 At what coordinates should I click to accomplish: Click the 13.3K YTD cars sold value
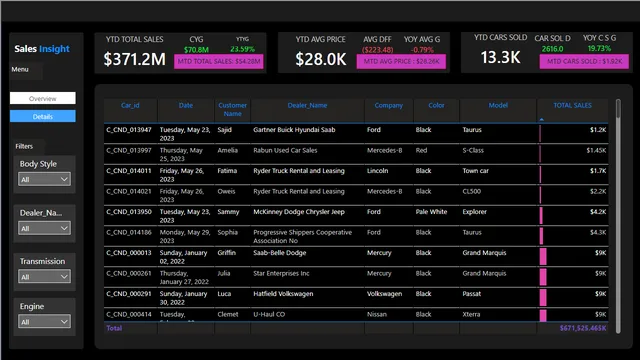pos(500,58)
